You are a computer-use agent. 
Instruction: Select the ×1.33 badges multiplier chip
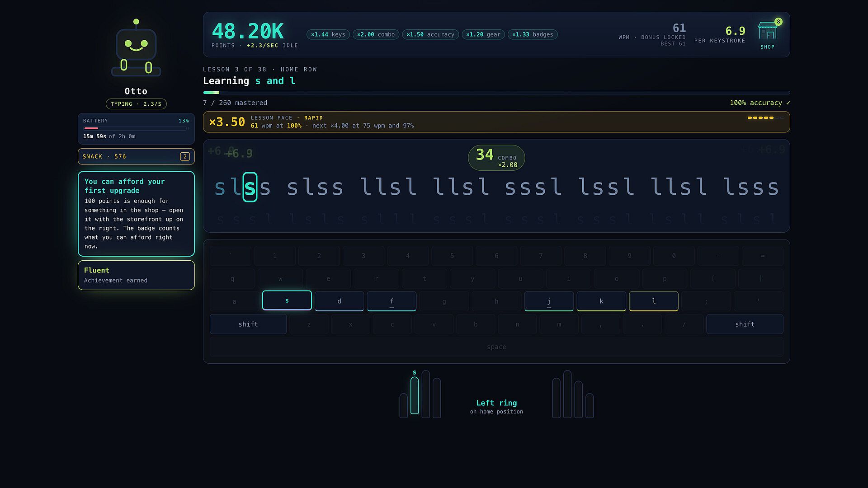(533, 34)
